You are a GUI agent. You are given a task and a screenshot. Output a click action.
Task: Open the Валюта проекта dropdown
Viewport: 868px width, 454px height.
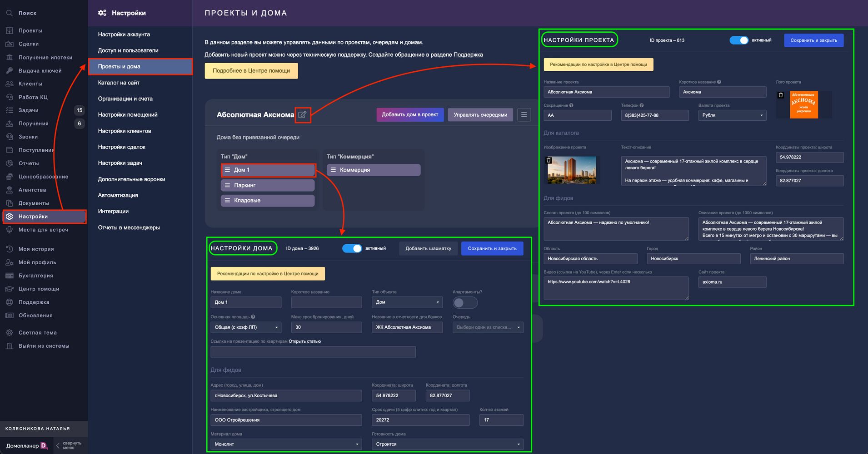coord(732,115)
